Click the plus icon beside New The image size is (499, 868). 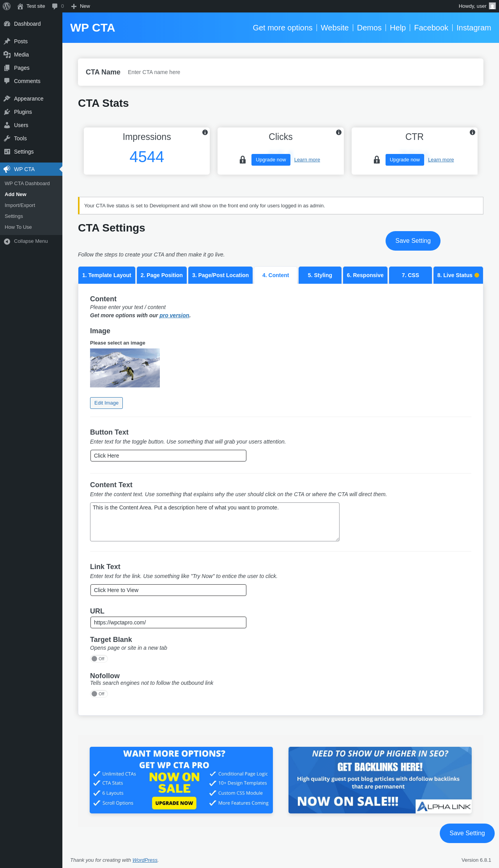[x=74, y=6]
